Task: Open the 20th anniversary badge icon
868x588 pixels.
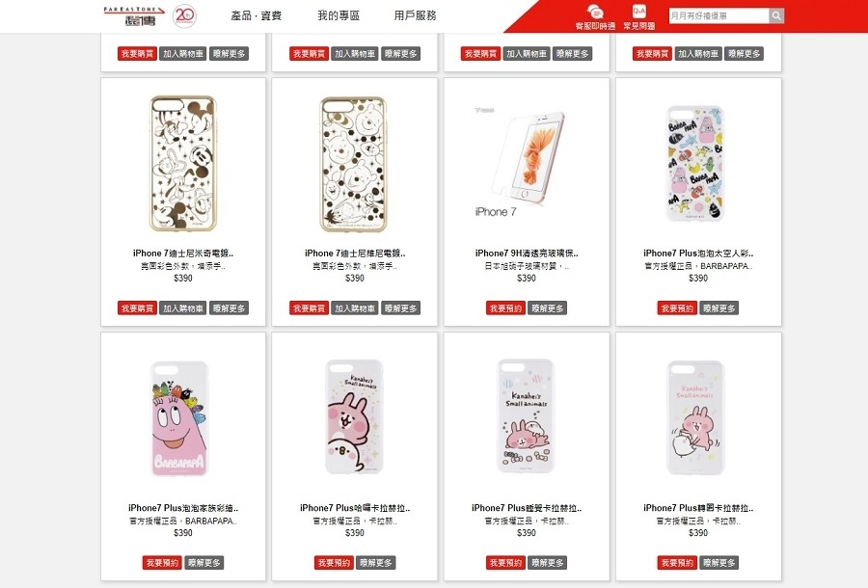Action: click(184, 16)
